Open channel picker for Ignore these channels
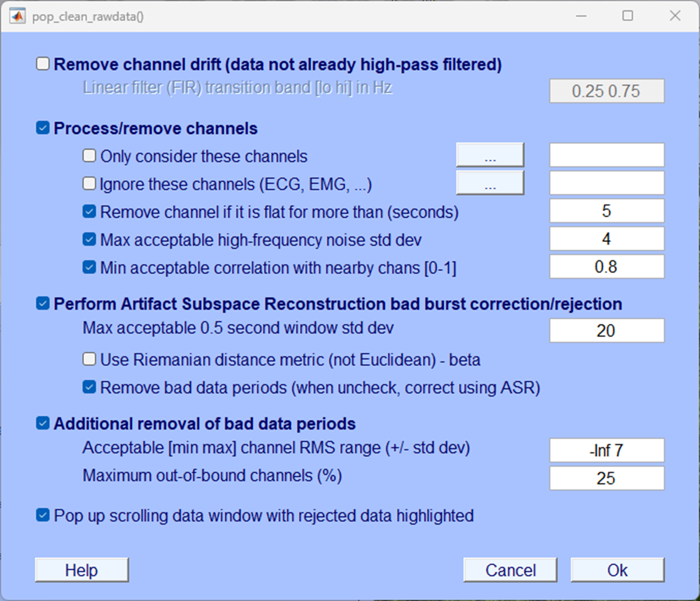Screen dimensions: 700x601 [490, 183]
